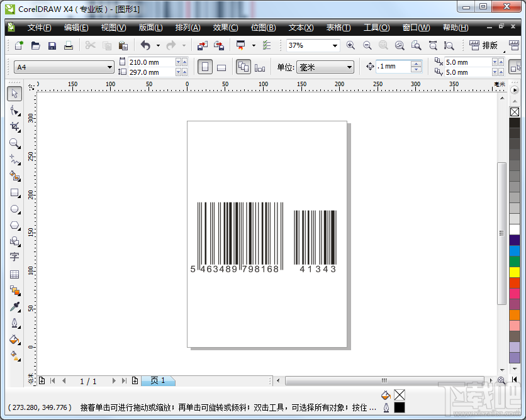Select the Freehand tool
This screenshot has height=420, width=526.
pyautogui.click(x=14, y=160)
